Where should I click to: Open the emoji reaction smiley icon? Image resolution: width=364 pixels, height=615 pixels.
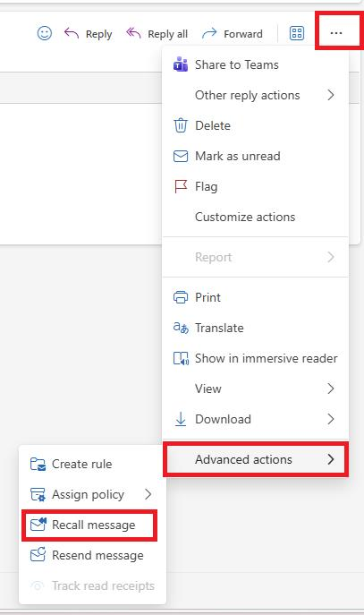[x=45, y=33]
